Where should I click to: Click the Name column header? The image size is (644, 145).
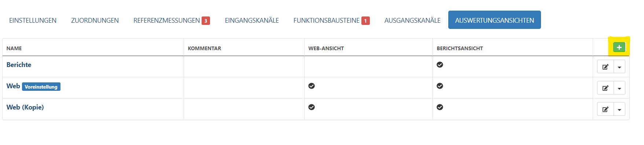[14, 48]
